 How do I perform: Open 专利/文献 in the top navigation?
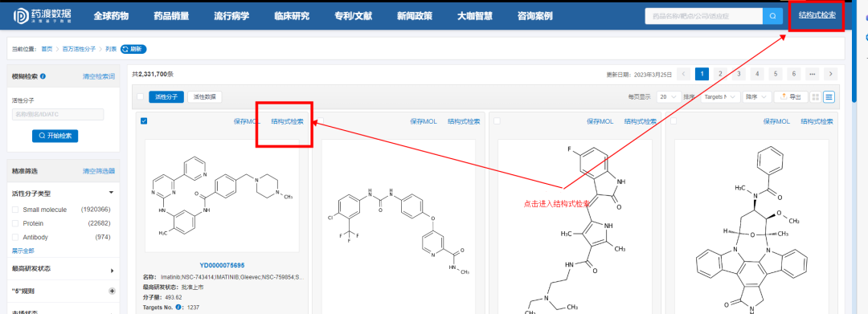click(x=353, y=16)
